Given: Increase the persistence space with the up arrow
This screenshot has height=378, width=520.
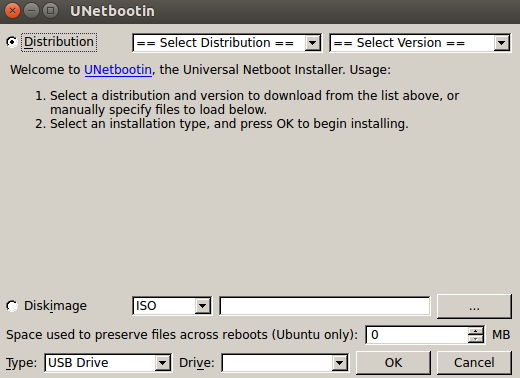Looking at the screenshot, I should (x=475, y=331).
